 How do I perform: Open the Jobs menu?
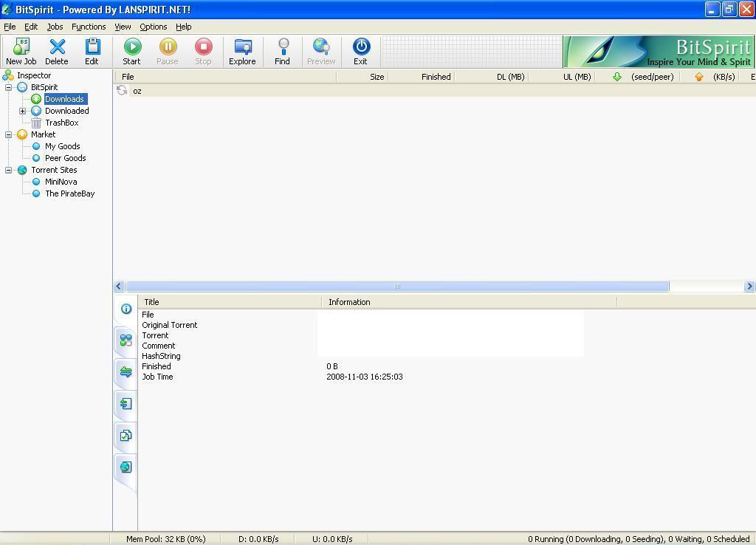click(x=55, y=27)
